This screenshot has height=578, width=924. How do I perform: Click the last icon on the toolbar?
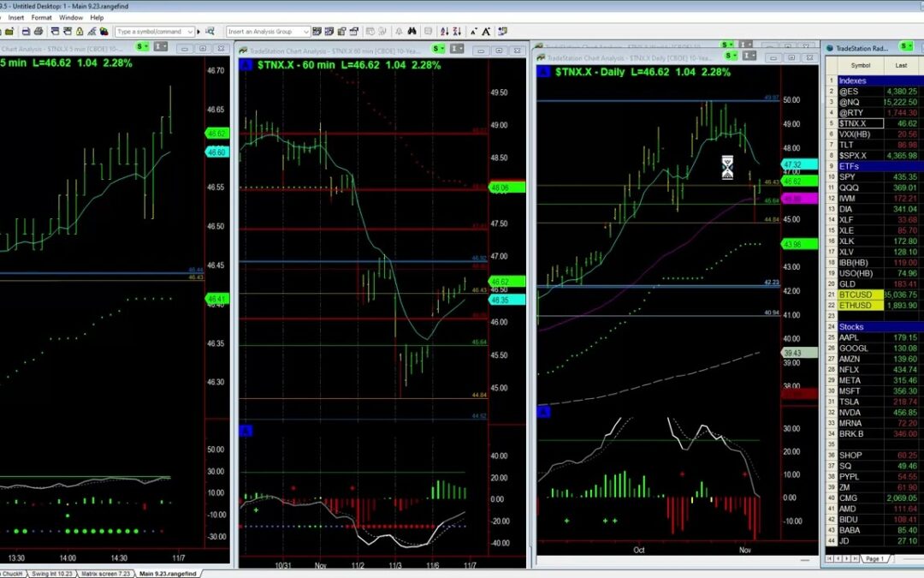point(503,32)
